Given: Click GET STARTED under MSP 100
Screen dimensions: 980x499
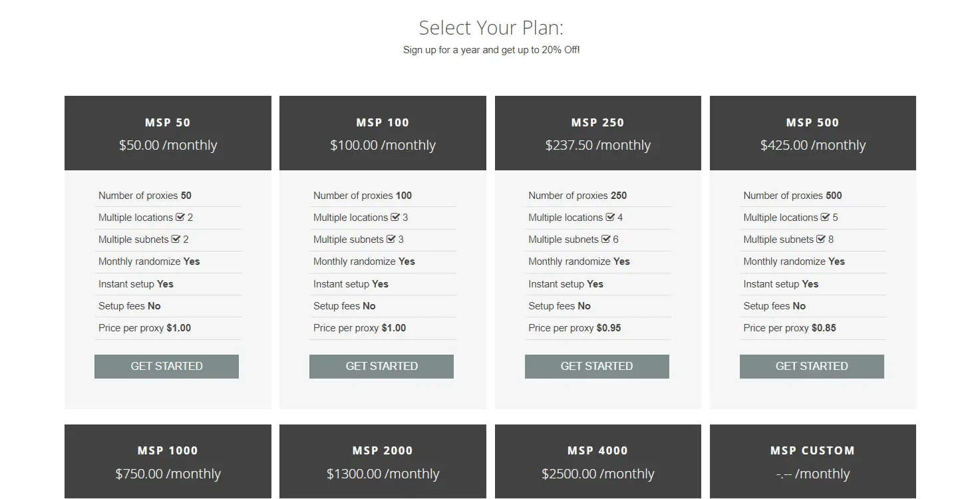Looking at the screenshot, I should [x=381, y=366].
